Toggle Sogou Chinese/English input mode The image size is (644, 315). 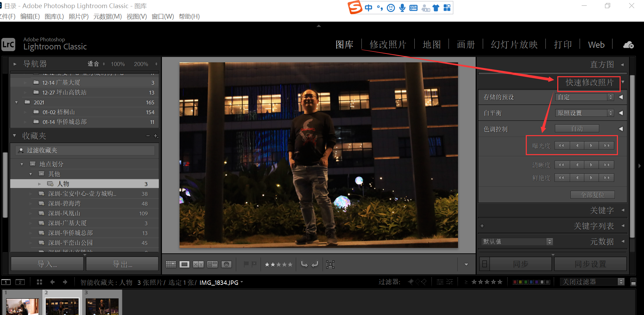click(x=369, y=8)
